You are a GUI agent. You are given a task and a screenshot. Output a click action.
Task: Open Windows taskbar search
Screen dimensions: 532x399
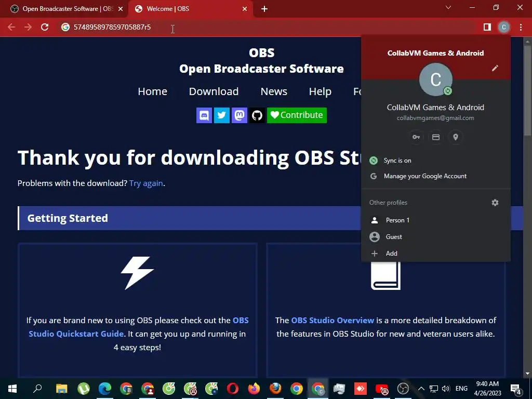[x=37, y=389]
